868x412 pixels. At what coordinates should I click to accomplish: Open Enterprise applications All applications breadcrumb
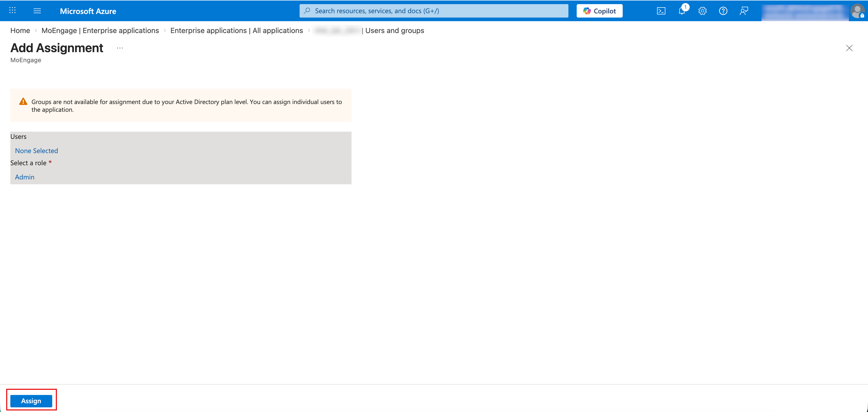tap(237, 31)
